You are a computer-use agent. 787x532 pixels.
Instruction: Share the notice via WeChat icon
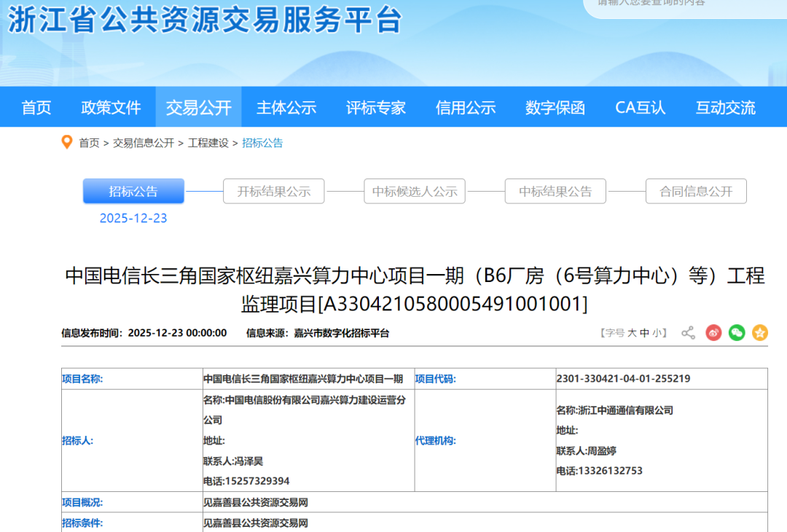737,333
